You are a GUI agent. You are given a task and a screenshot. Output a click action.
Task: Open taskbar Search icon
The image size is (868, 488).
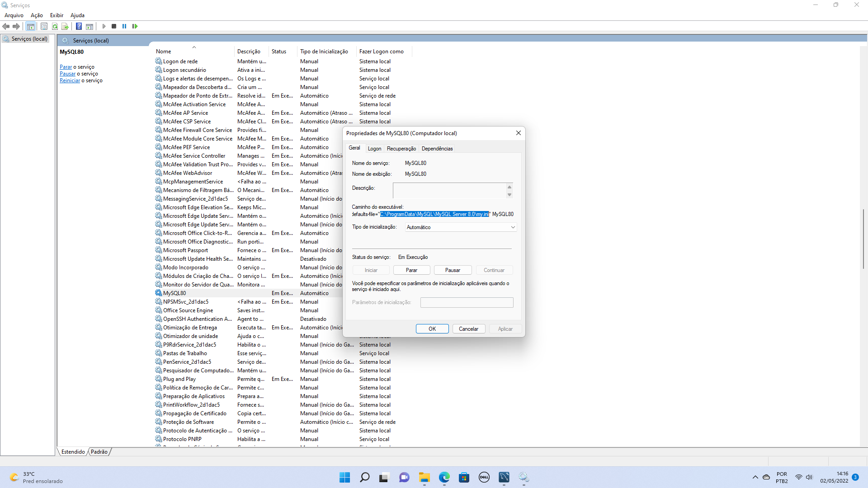pos(364,477)
